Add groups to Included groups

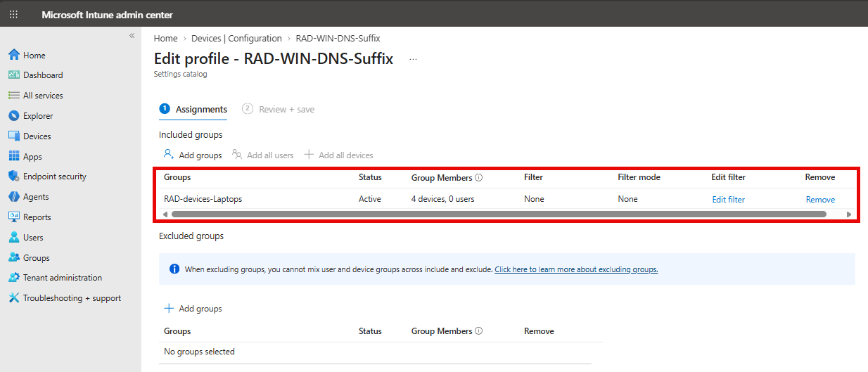pyautogui.click(x=193, y=155)
